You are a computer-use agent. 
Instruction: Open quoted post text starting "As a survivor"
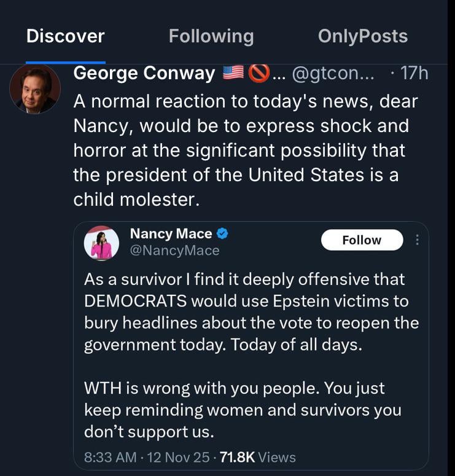pos(251,311)
